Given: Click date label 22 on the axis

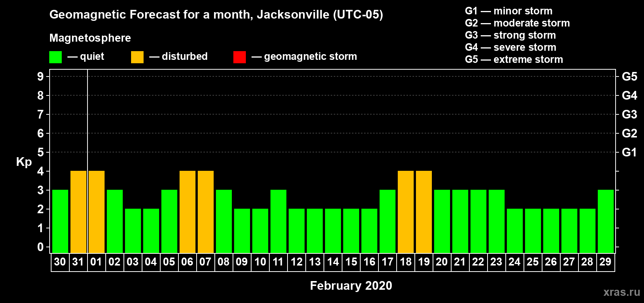Looking at the screenshot, I should [x=478, y=262].
